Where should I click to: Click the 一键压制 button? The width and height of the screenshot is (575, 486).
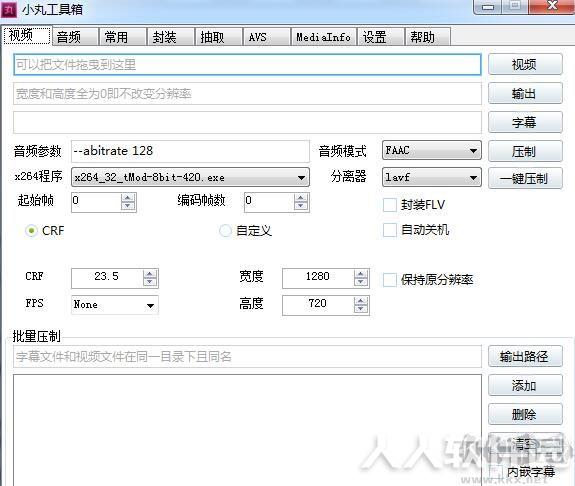click(525, 178)
